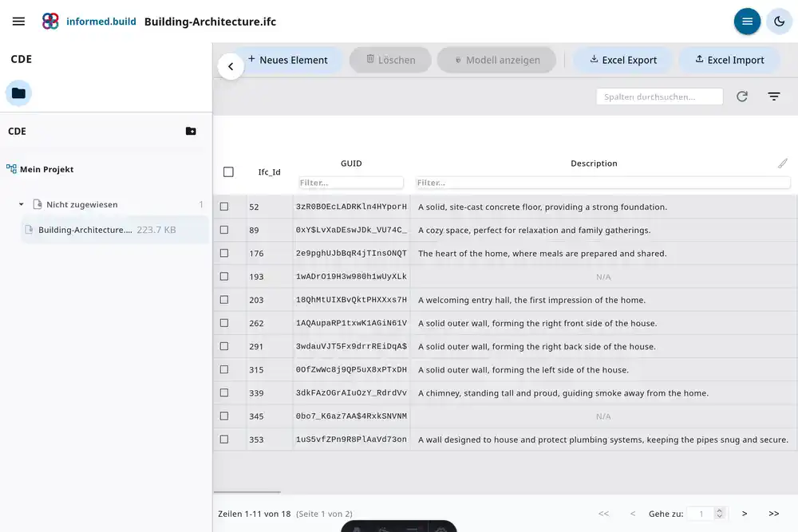Click the pencil edit icon in Description column
This screenshot has width=798, height=532.
(783, 164)
